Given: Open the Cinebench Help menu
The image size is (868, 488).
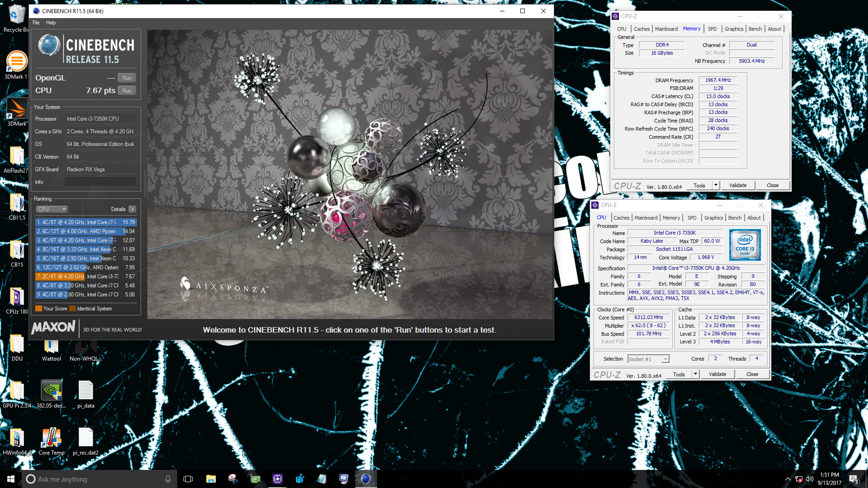Looking at the screenshot, I should (x=51, y=23).
